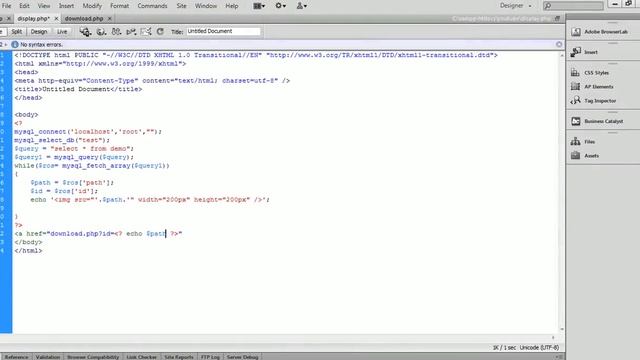Click the info icon beside No syntax errors

click(15, 44)
